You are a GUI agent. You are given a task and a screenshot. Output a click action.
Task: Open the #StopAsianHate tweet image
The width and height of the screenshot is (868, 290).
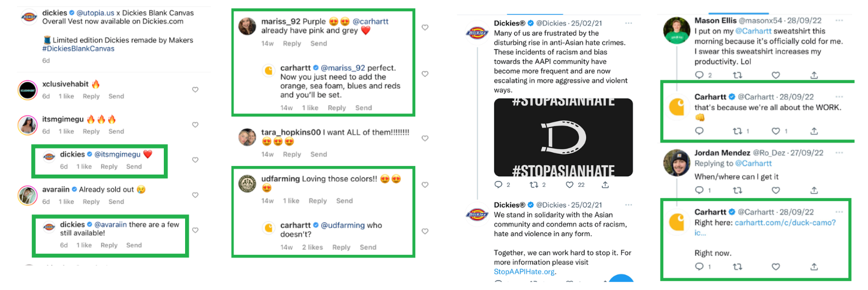click(x=563, y=137)
